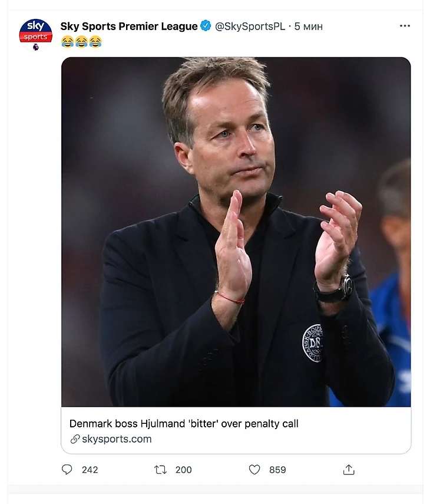Image resolution: width=430 pixels, height=504 pixels.
Task: Open the tweet via the 5 мин timestamp
Action: pyautogui.click(x=309, y=27)
